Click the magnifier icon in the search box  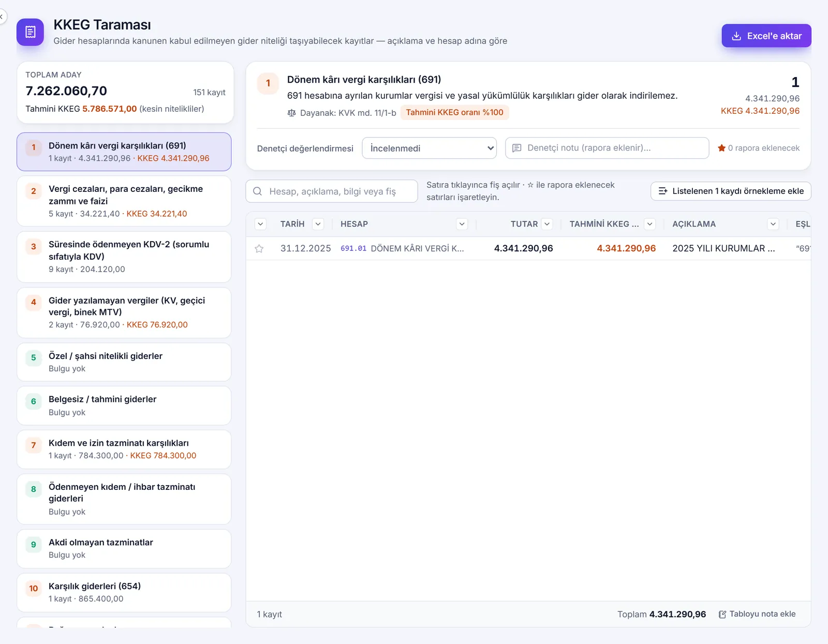(257, 191)
